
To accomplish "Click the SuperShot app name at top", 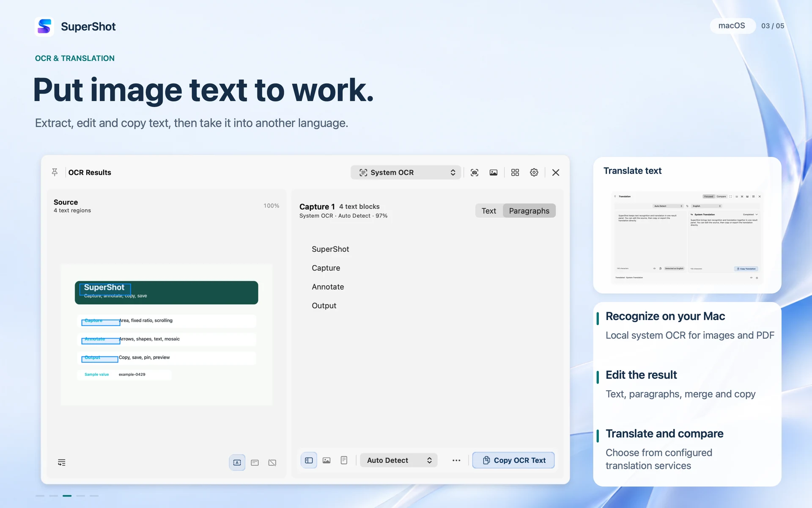I will (88, 27).
